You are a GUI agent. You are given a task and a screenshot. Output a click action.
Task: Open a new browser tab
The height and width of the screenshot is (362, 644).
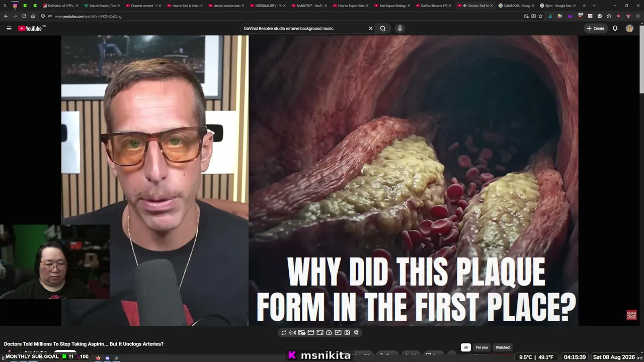tap(584, 6)
